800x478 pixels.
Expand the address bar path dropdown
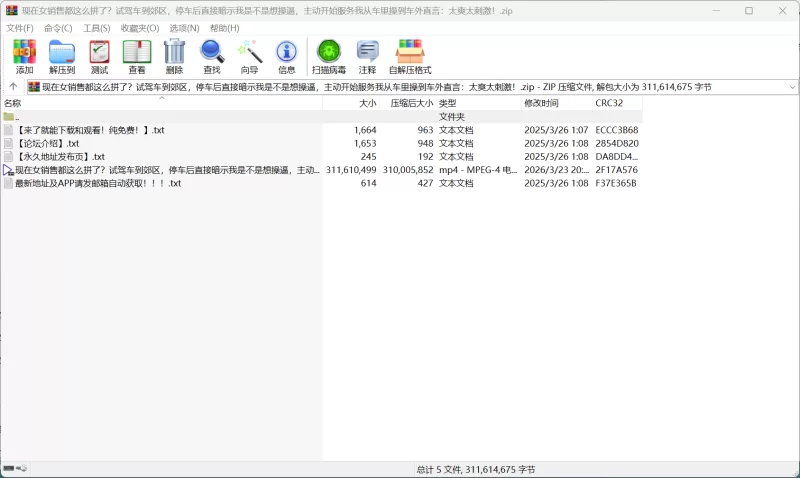coord(792,87)
